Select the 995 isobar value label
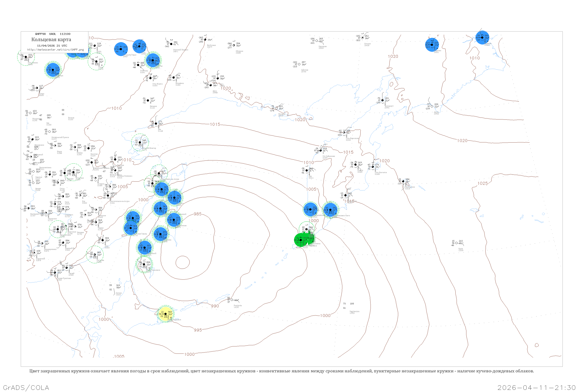 click(x=198, y=330)
